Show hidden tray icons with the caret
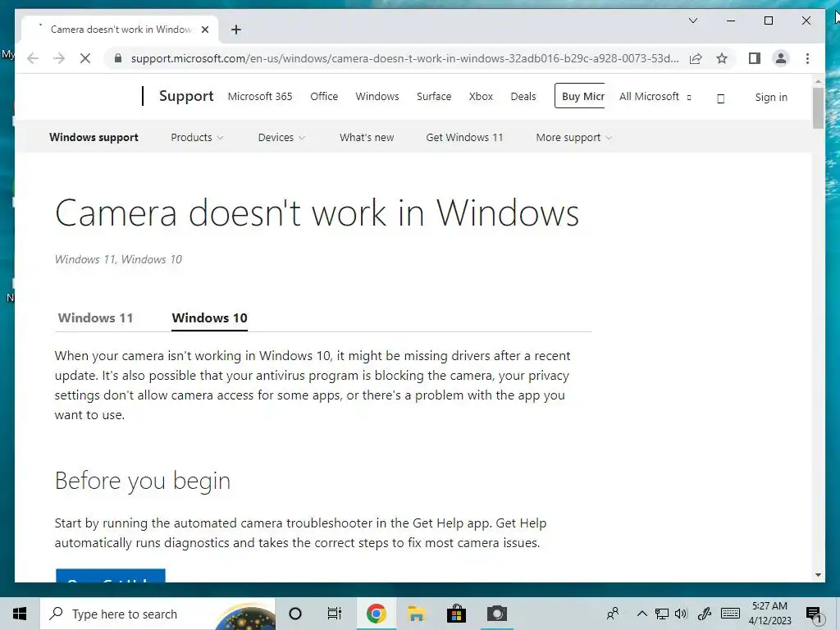Image resolution: width=840 pixels, height=630 pixels. [641, 614]
